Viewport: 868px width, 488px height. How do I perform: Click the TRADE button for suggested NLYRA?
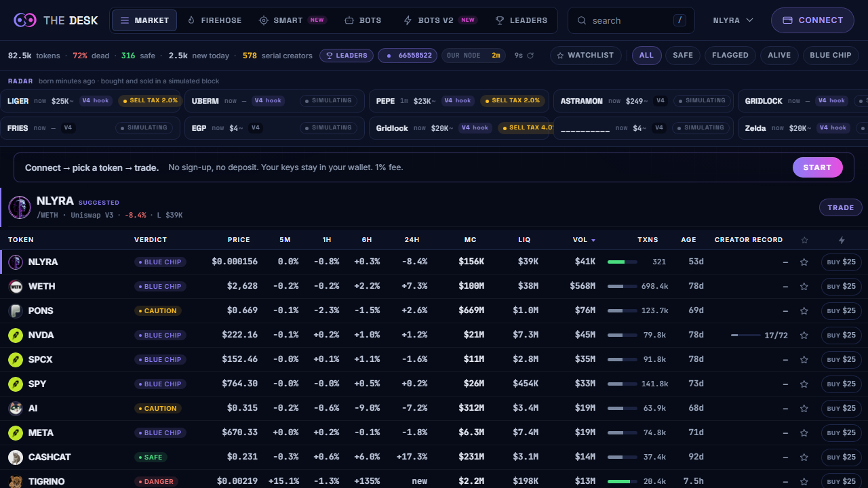pyautogui.click(x=840, y=207)
